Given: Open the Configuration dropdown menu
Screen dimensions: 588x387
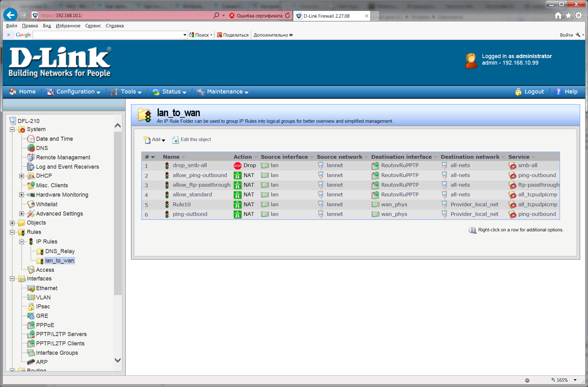Looking at the screenshot, I should (x=74, y=92).
